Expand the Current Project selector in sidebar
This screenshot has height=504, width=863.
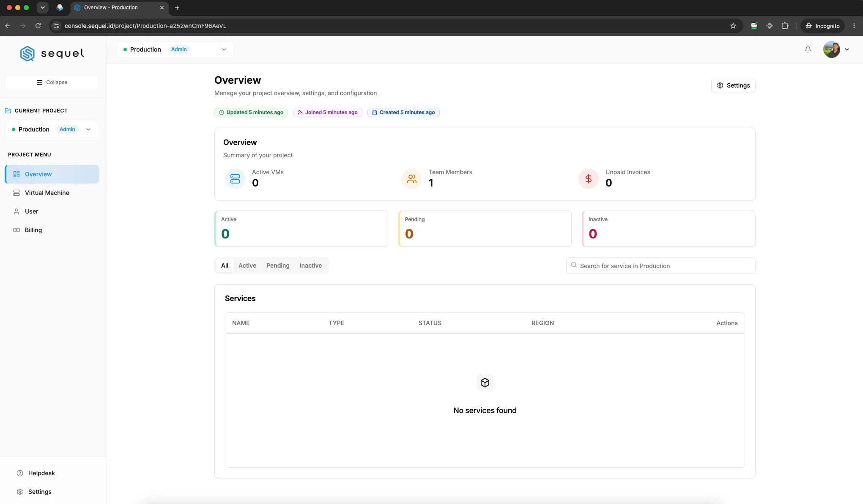tap(52, 129)
